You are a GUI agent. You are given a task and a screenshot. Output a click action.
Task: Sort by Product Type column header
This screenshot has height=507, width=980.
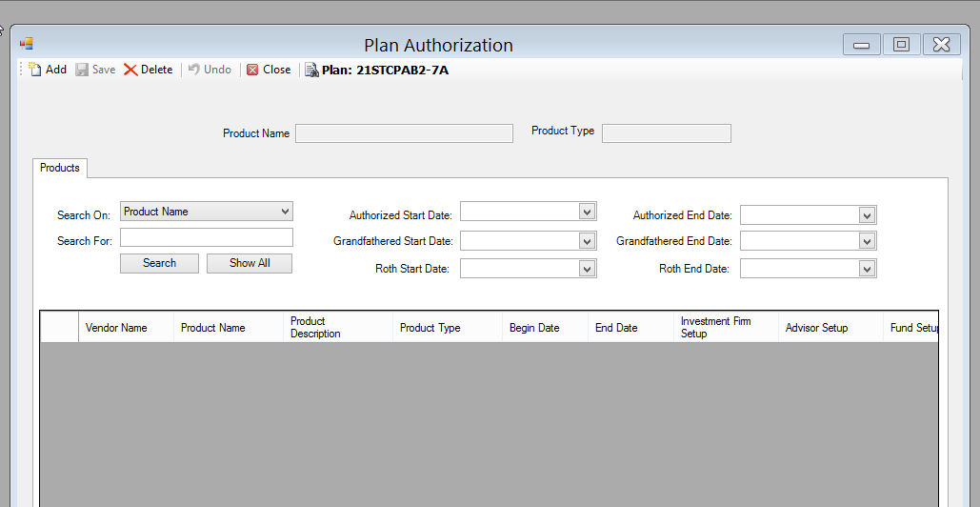tap(448, 328)
